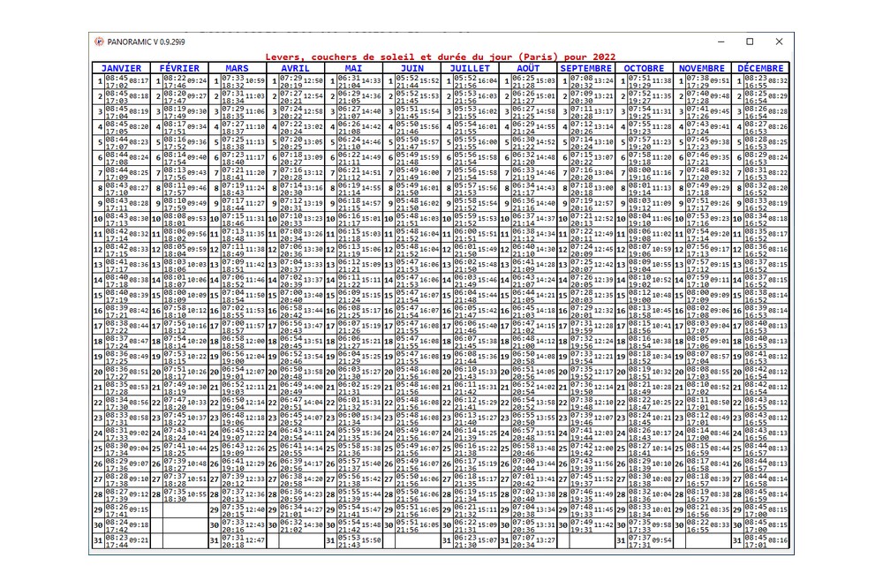
Task: Click January 5 sunset time '17:07'
Action: point(117,147)
